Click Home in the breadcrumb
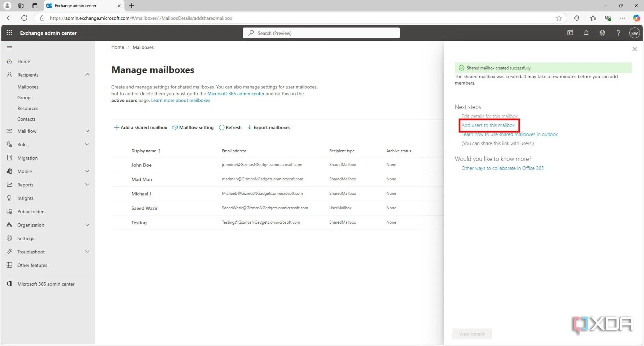The width and height of the screenshot is (644, 346). pos(117,47)
